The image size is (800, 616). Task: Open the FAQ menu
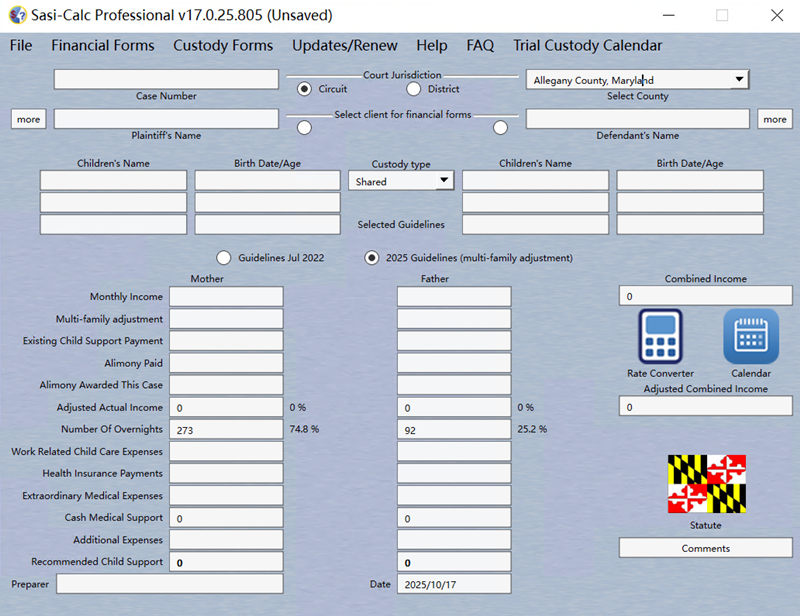(479, 45)
